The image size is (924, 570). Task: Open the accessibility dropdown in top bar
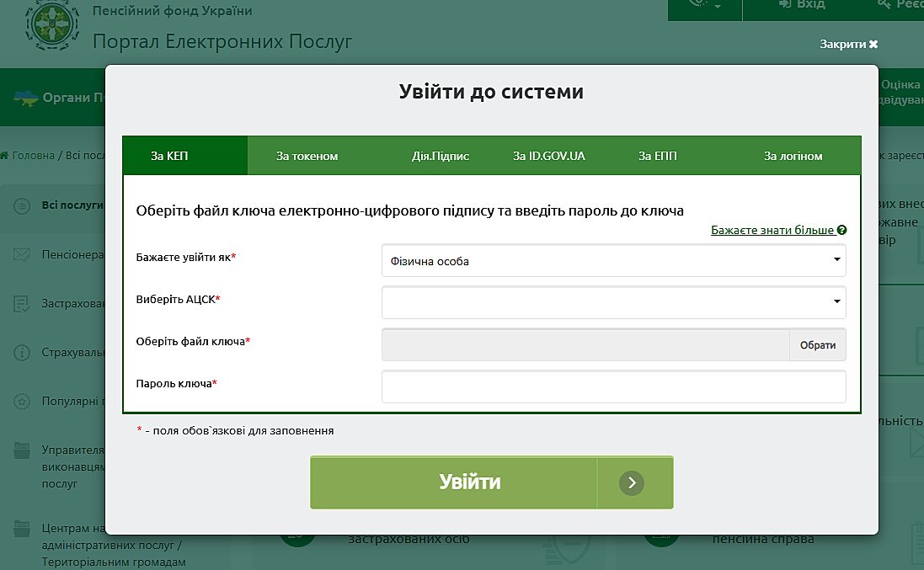pyautogui.click(x=704, y=5)
